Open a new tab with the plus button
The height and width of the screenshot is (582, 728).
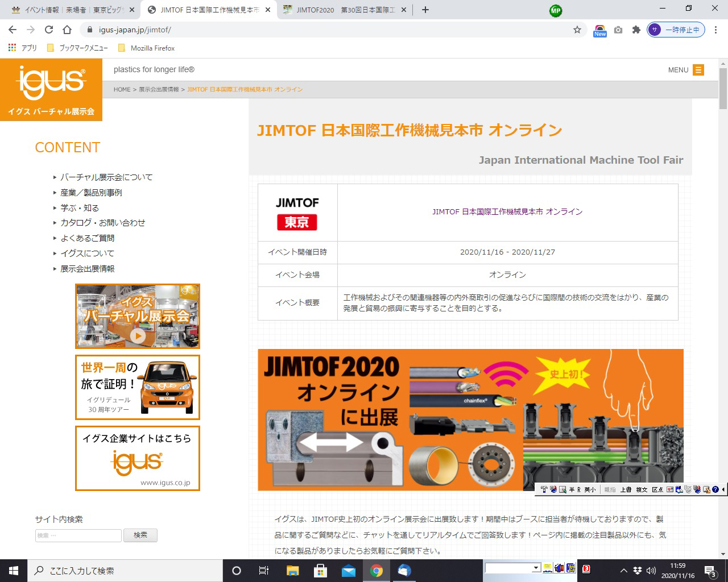(425, 10)
